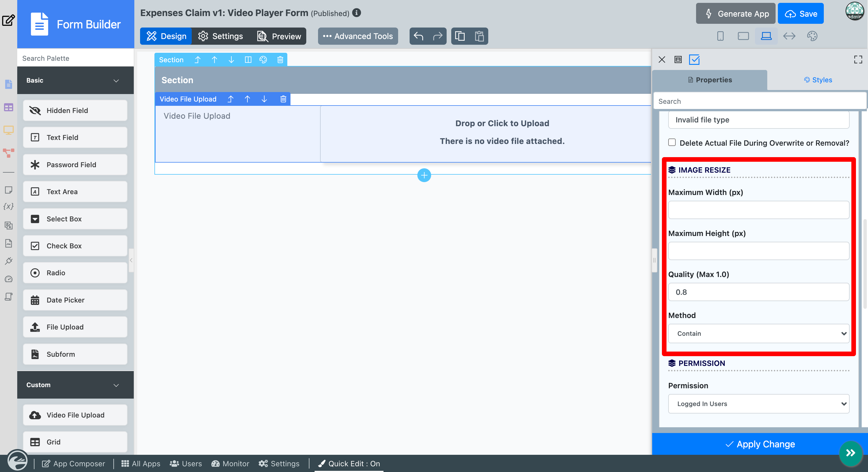Image resolution: width=868 pixels, height=472 pixels.
Task: Select the Properties tab
Action: (x=710, y=80)
